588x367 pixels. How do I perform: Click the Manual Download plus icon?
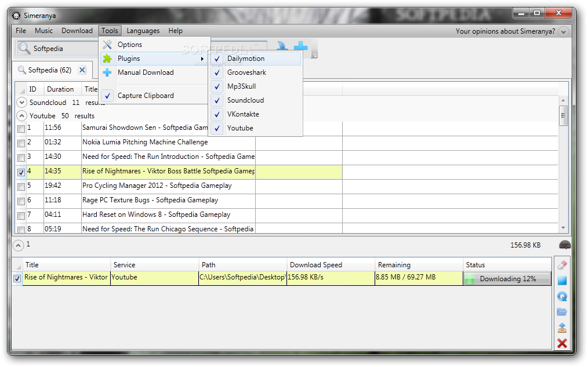107,72
